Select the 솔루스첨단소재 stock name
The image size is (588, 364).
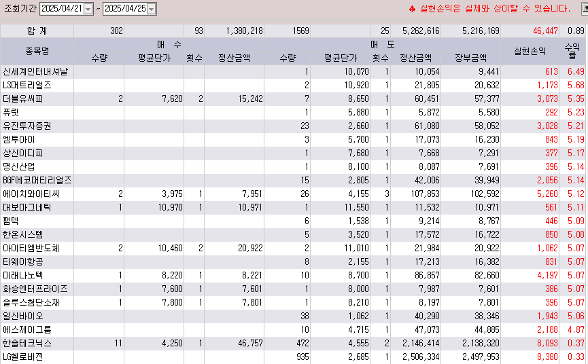(31, 303)
